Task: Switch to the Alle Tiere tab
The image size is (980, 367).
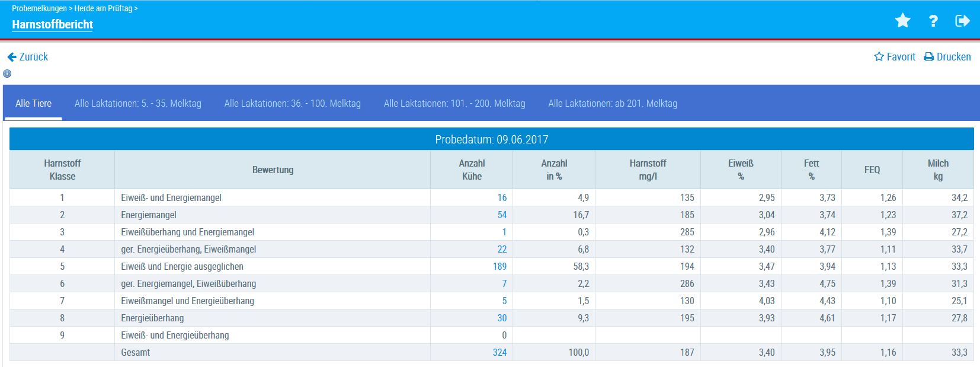Action: point(33,103)
